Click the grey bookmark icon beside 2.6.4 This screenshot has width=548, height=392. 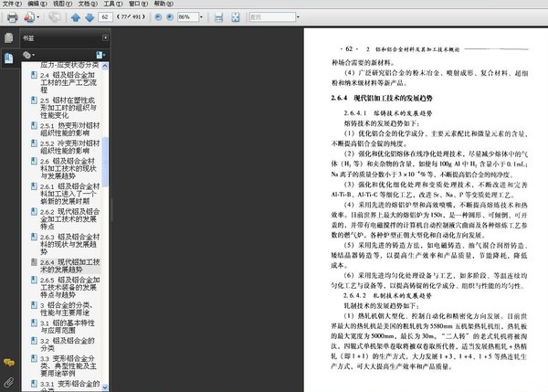34,262
